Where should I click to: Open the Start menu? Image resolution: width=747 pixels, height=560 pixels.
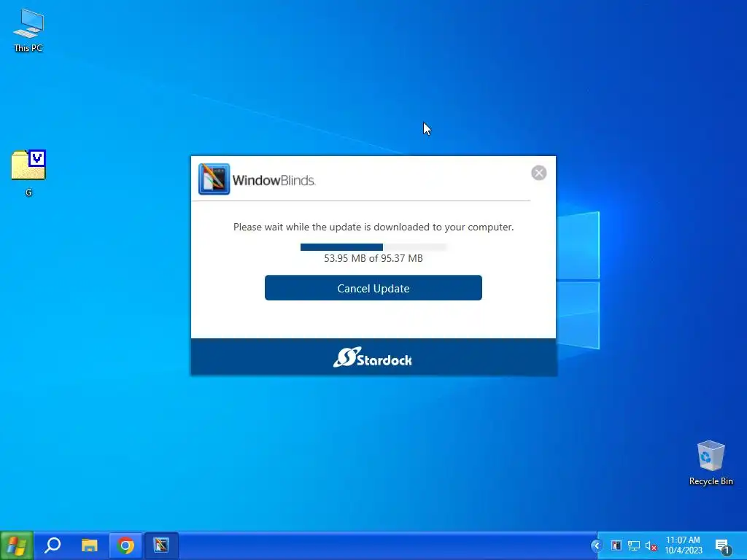(x=17, y=545)
